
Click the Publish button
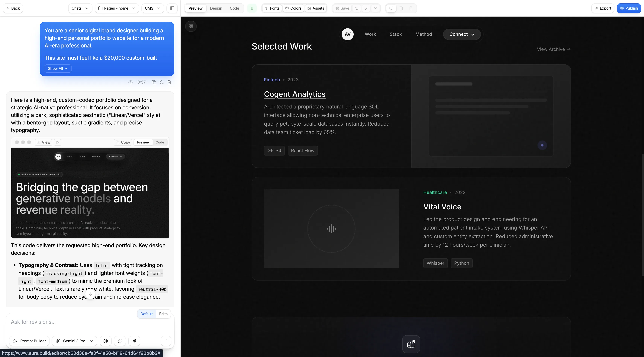(x=629, y=8)
